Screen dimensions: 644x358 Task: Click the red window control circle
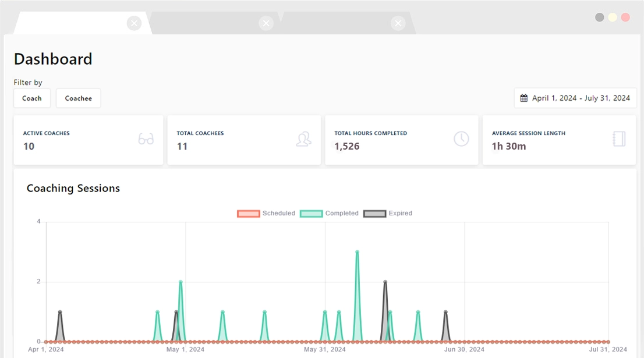tap(625, 17)
